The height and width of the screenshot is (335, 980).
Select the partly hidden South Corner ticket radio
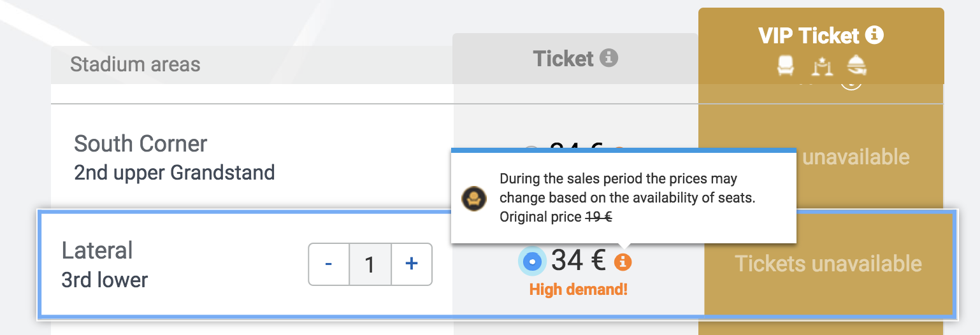[531, 152]
